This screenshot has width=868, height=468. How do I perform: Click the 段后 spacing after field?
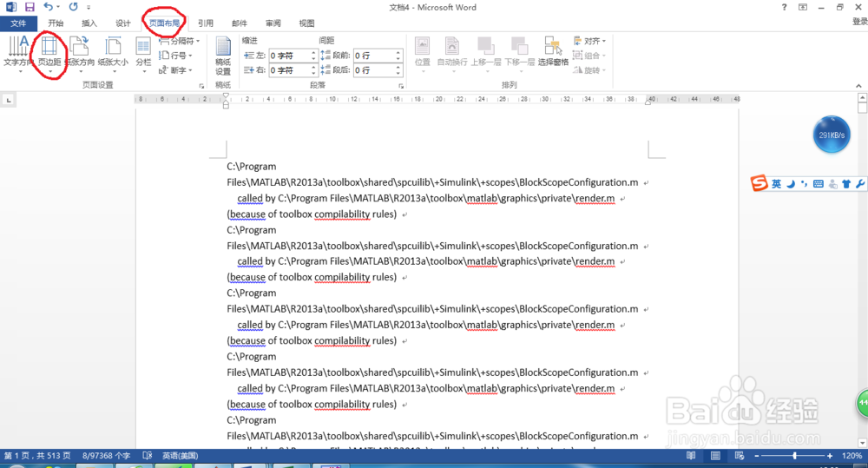click(x=378, y=70)
